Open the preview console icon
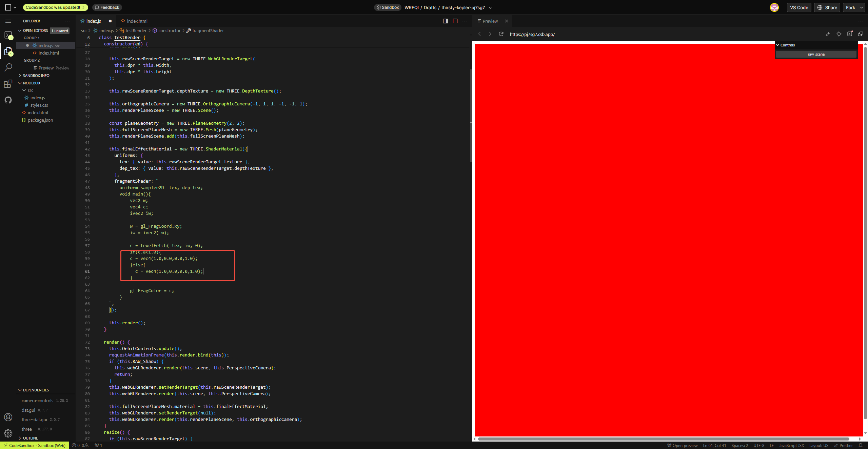The width and height of the screenshot is (868, 449). (850, 34)
